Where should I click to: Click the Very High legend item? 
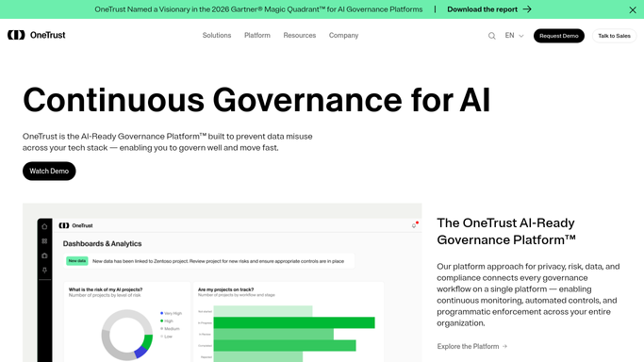tap(171, 313)
